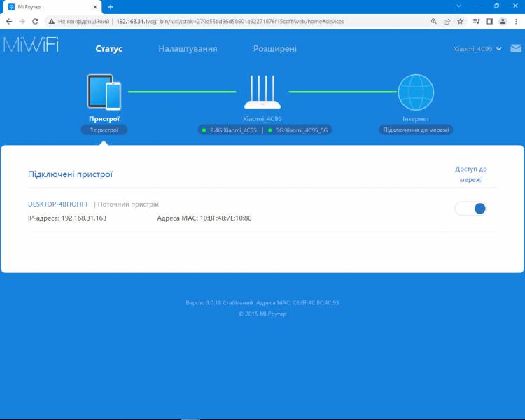Click the '1 пристрої' badge

pyautogui.click(x=104, y=130)
